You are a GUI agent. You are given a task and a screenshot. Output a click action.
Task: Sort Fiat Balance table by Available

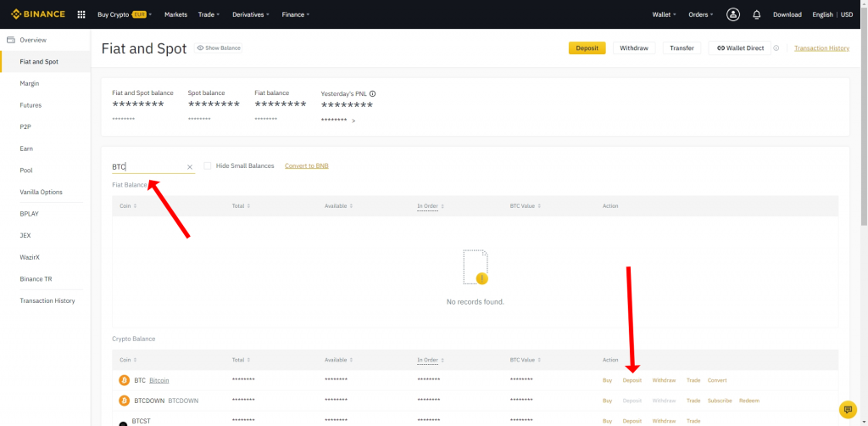pos(339,206)
